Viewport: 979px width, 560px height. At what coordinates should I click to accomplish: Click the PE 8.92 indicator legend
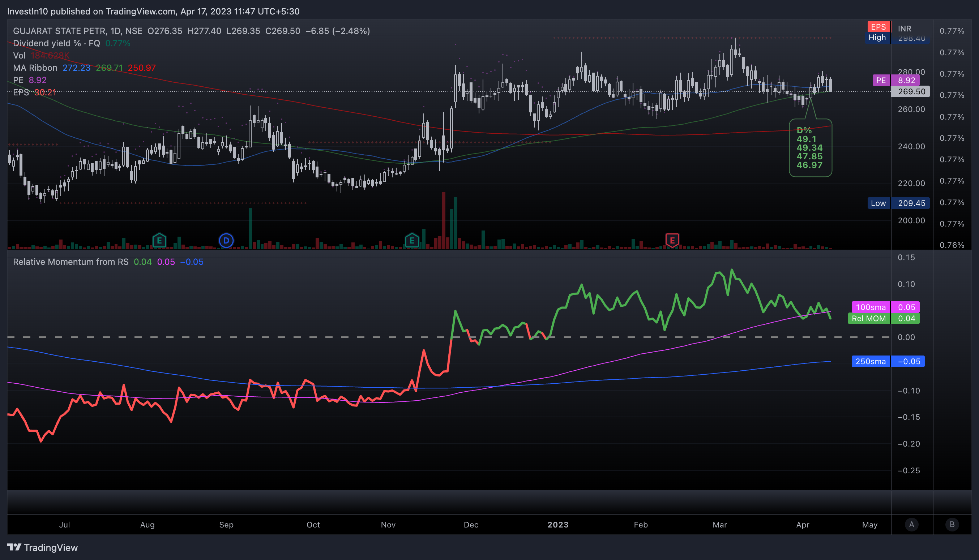(x=30, y=80)
